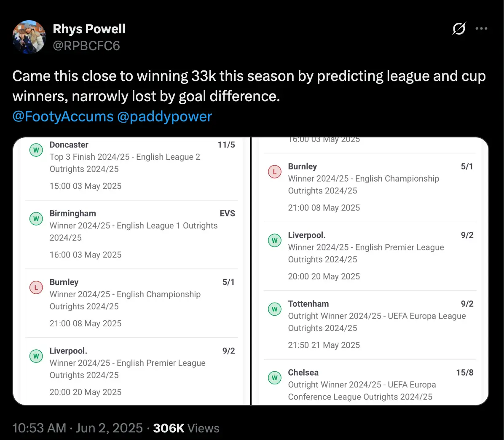The width and height of the screenshot is (504, 440).
Task: Click the green W icon beside Birmingham
Action: (36, 219)
